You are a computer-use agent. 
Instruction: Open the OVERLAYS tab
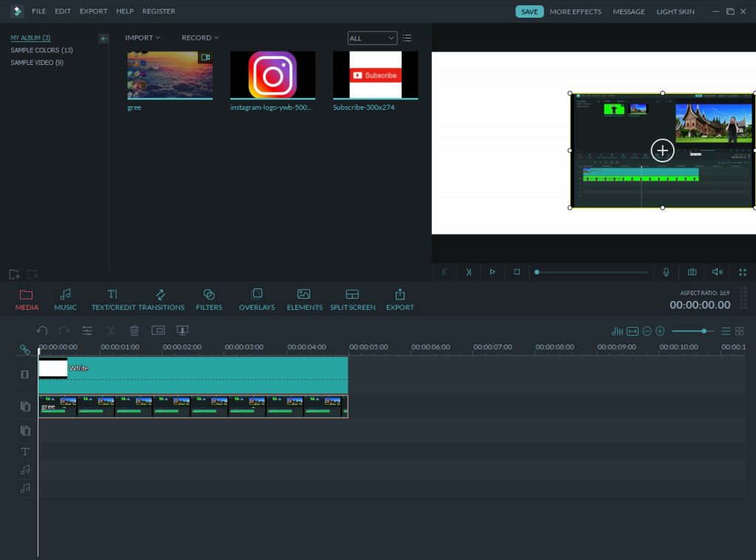pos(257,300)
